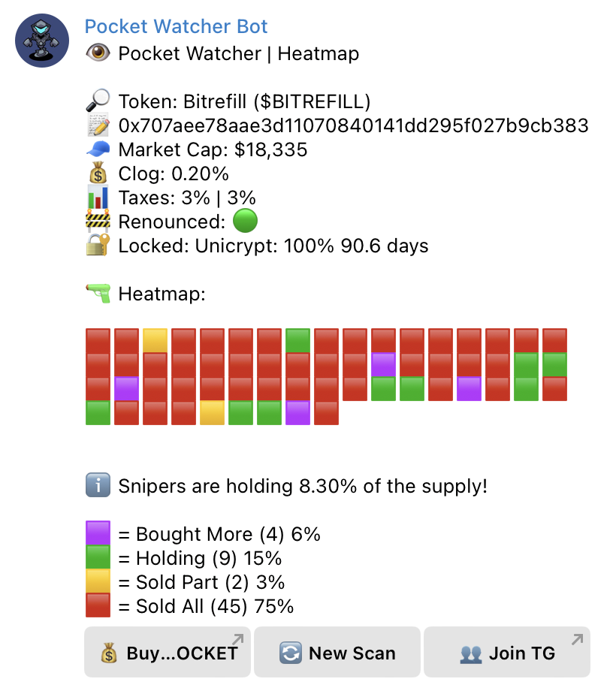Click the yellow Sold Part legend swatch

pos(98,581)
